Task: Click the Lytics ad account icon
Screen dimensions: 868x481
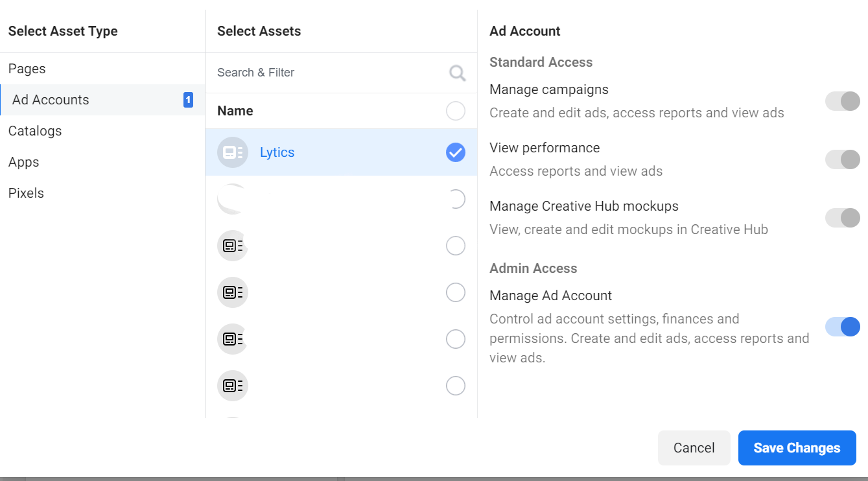Action: (x=233, y=152)
